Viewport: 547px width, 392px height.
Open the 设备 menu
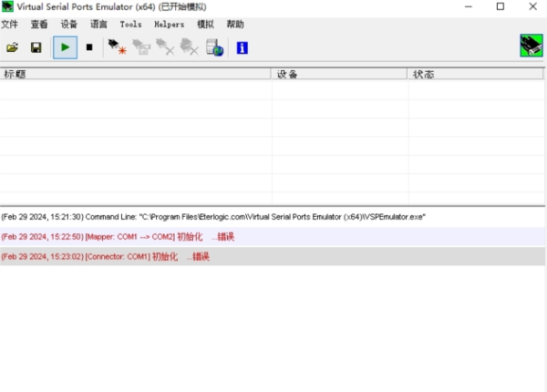(68, 25)
